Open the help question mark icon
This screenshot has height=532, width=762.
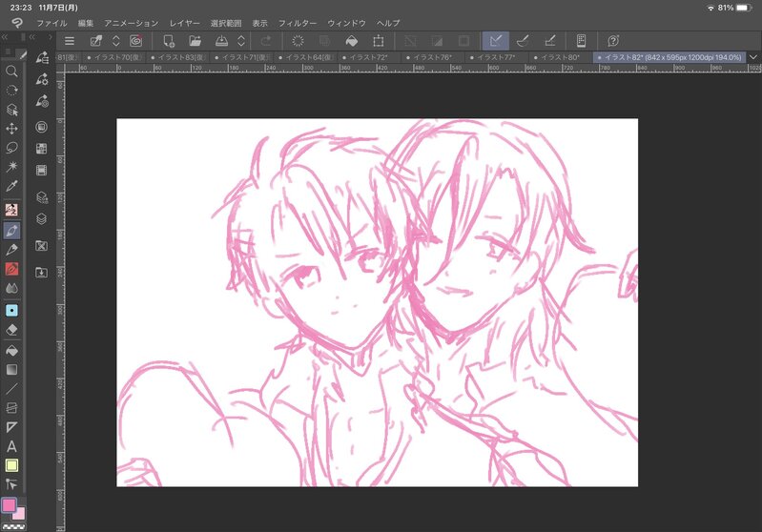click(613, 41)
